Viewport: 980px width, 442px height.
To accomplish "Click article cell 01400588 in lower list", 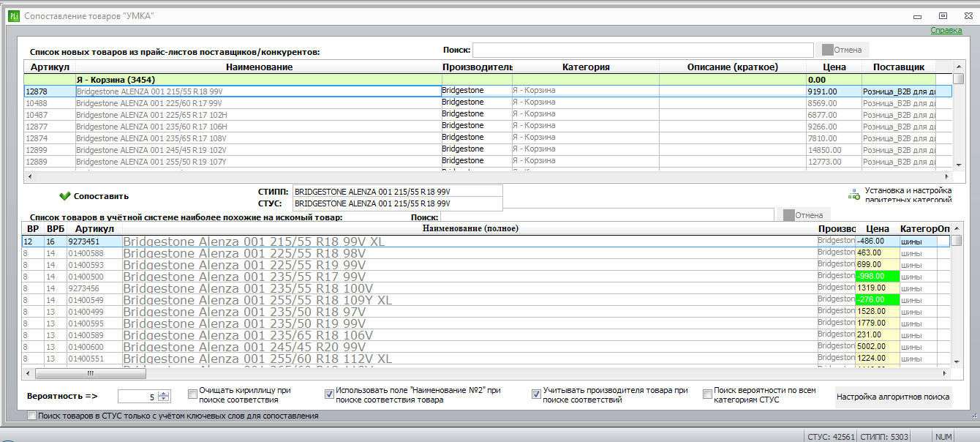I will tap(94, 252).
